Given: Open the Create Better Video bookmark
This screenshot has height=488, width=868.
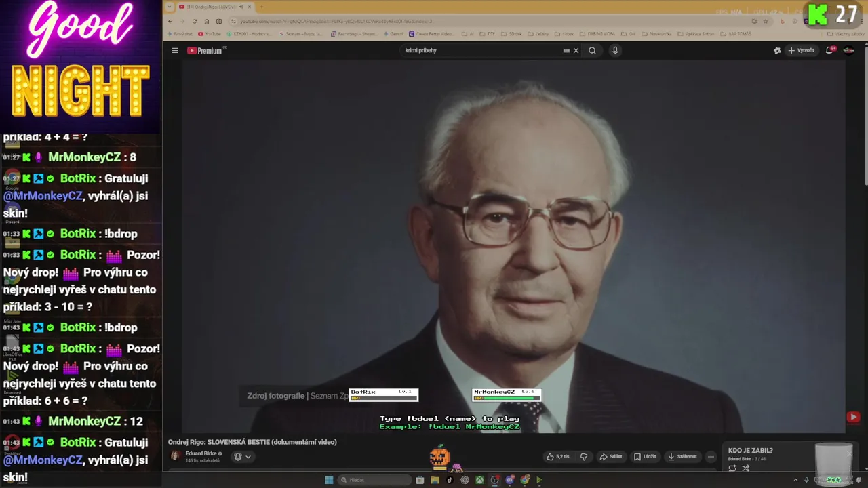Looking at the screenshot, I should 431,33.
